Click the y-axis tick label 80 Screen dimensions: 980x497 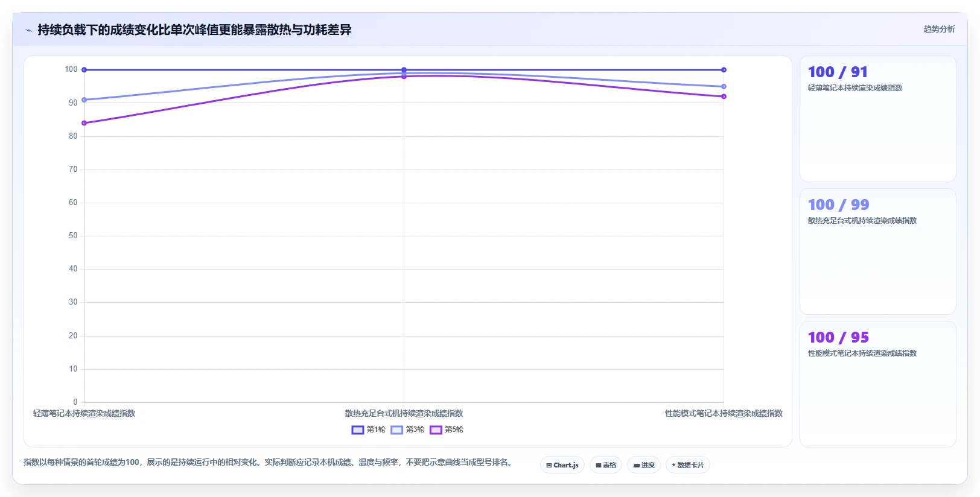point(73,136)
